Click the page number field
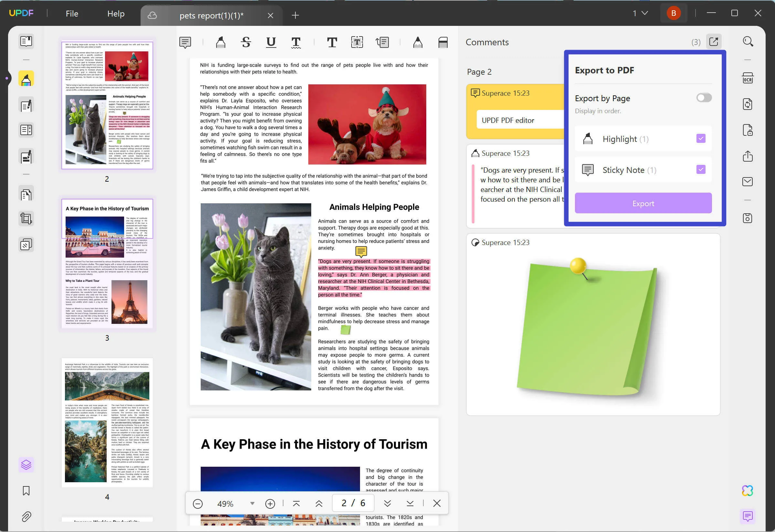This screenshot has height=532, width=775. click(353, 503)
